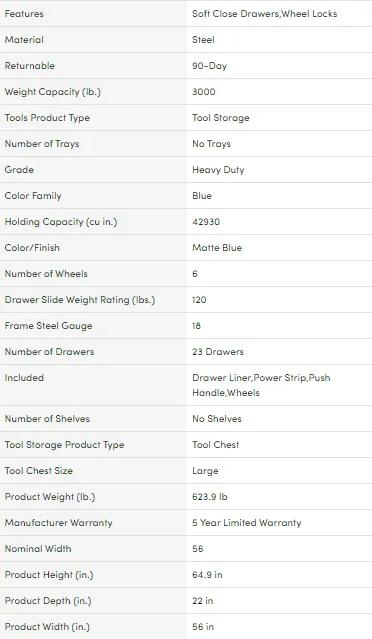Select the 90-Day returnable value
The image size is (372, 639).
click(209, 66)
